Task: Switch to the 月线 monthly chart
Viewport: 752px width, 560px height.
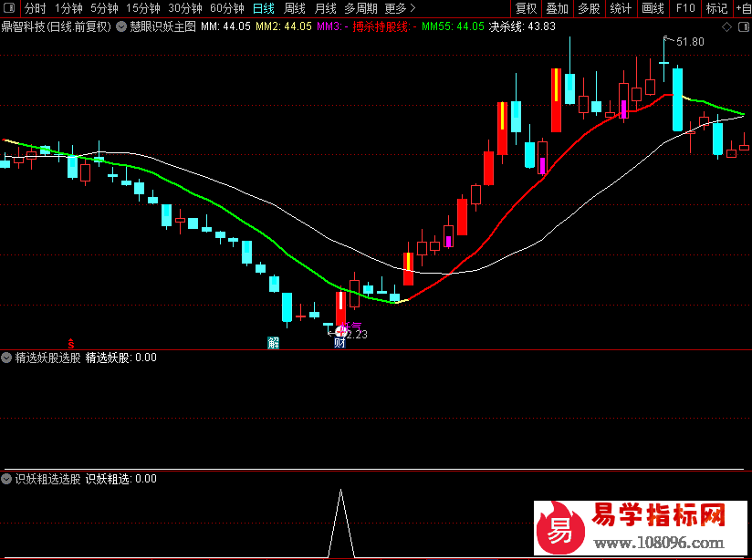Action: coord(325,8)
